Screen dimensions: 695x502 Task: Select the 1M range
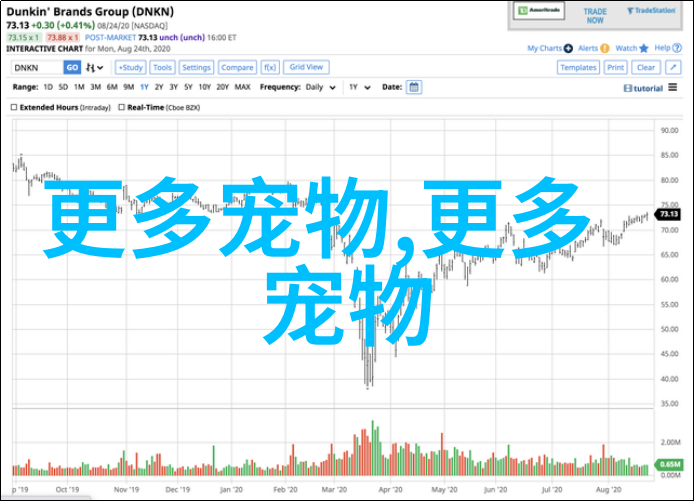[x=79, y=87]
